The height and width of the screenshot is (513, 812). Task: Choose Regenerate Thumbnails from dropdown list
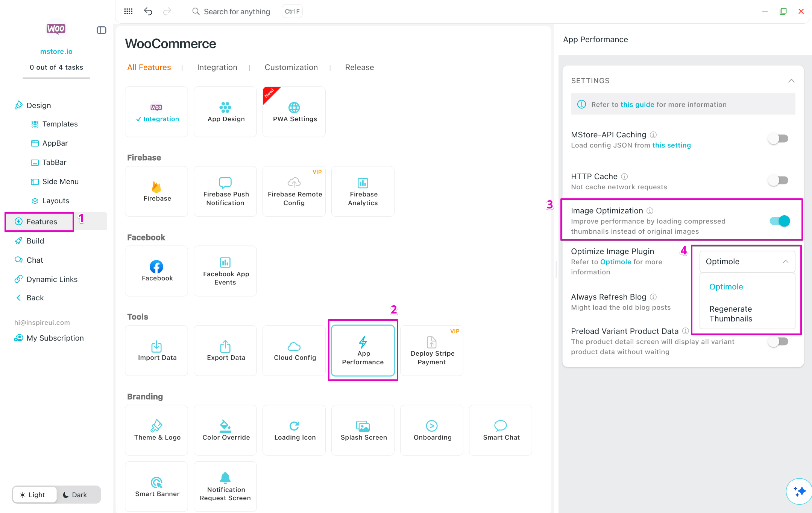point(730,314)
